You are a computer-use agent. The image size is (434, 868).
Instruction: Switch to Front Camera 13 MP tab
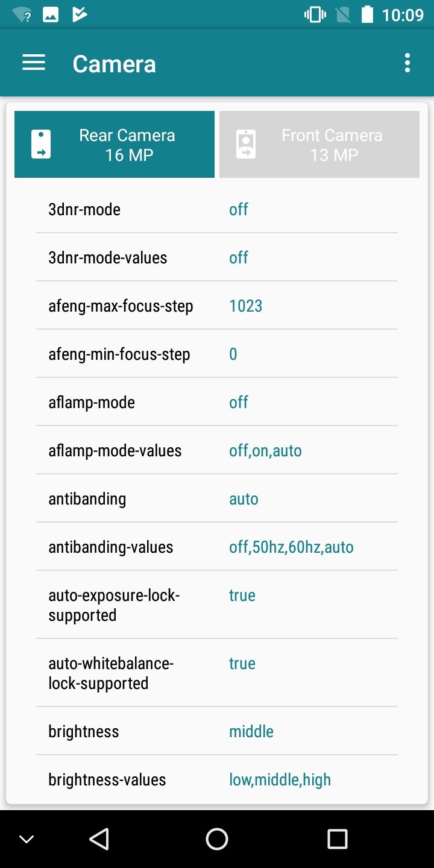point(319,145)
